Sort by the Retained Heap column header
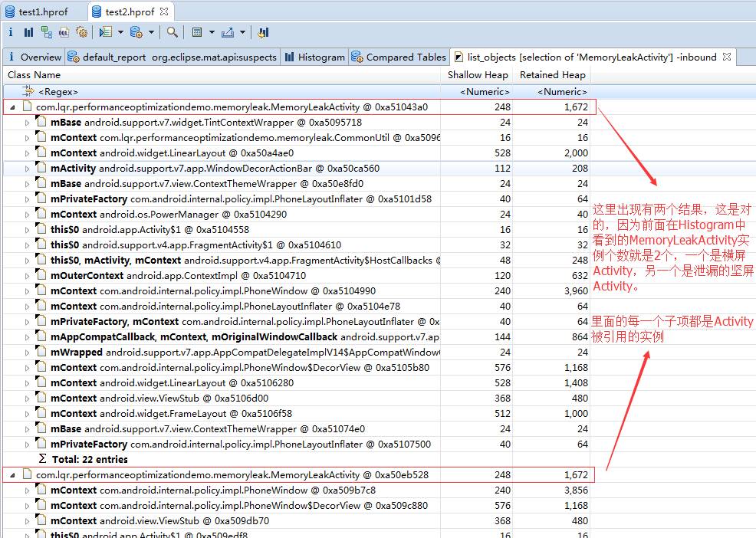This screenshot has width=756, height=538. pos(552,75)
